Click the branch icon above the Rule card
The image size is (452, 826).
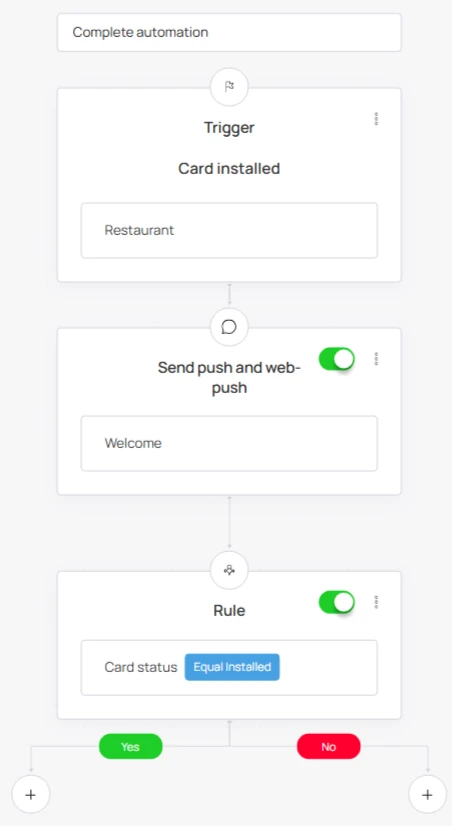point(229,571)
